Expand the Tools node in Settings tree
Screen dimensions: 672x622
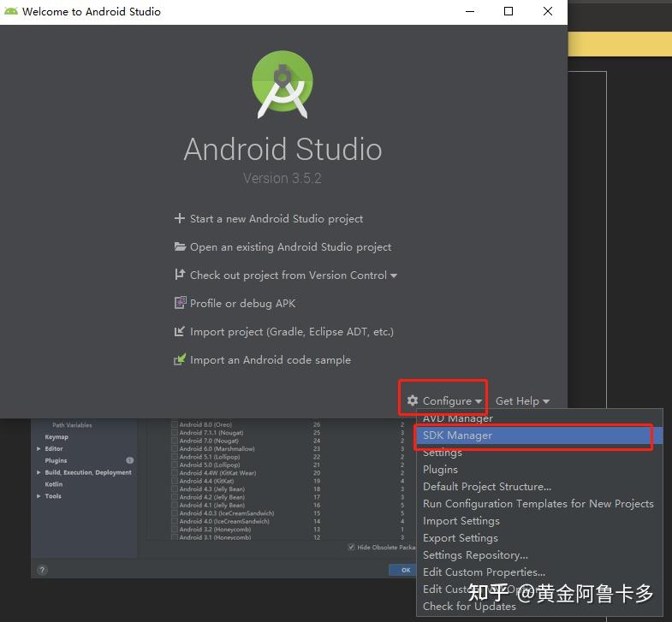click(39, 495)
